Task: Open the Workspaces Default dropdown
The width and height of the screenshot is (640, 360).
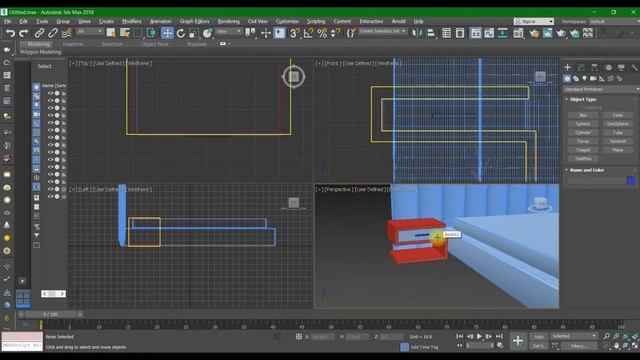Action: [614, 21]
